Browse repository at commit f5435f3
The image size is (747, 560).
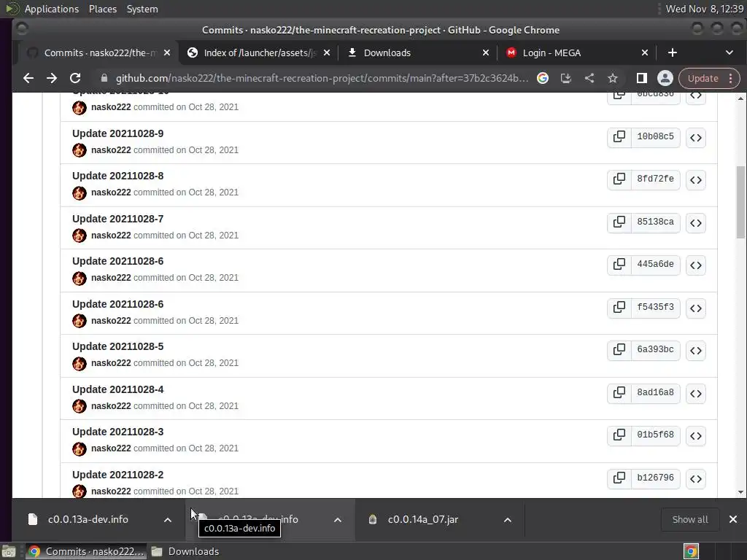click(695, 308)
